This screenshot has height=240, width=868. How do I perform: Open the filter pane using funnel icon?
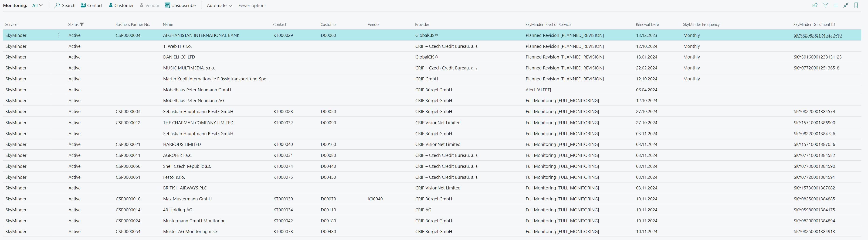pos(825,5)
